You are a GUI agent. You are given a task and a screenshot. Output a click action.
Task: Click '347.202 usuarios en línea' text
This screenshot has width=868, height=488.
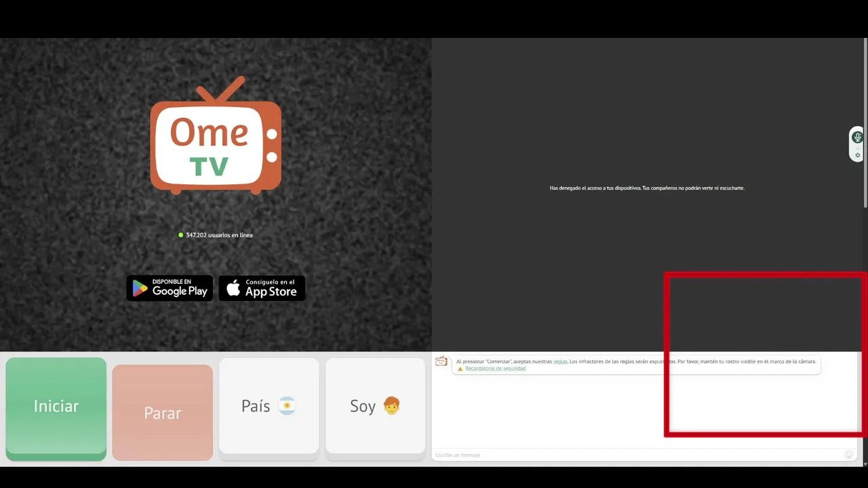click(219, 235)
